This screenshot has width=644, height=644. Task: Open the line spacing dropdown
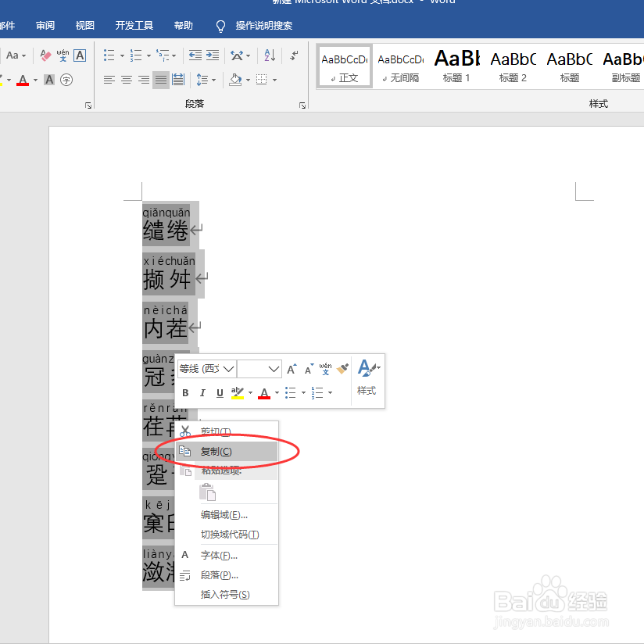(203, 80)
